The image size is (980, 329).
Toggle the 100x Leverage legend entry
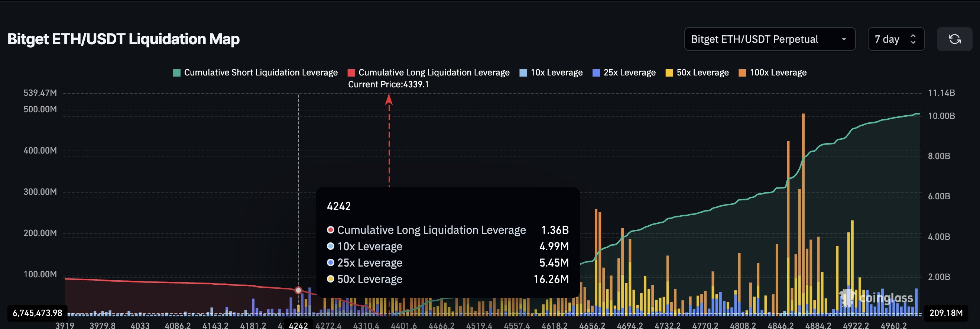pos(772,72)
